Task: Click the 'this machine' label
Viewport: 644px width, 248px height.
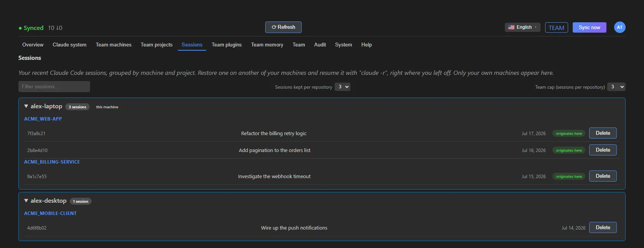Action: 107,107
